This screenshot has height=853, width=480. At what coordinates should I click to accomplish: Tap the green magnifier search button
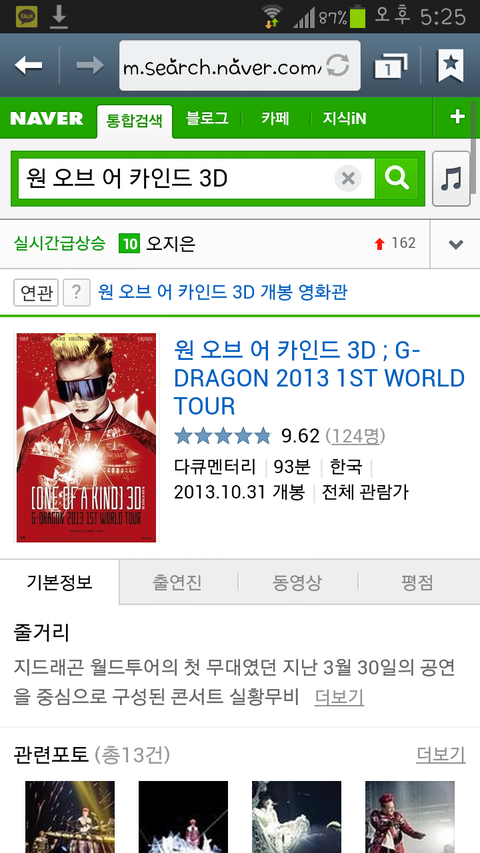[397, 178]
